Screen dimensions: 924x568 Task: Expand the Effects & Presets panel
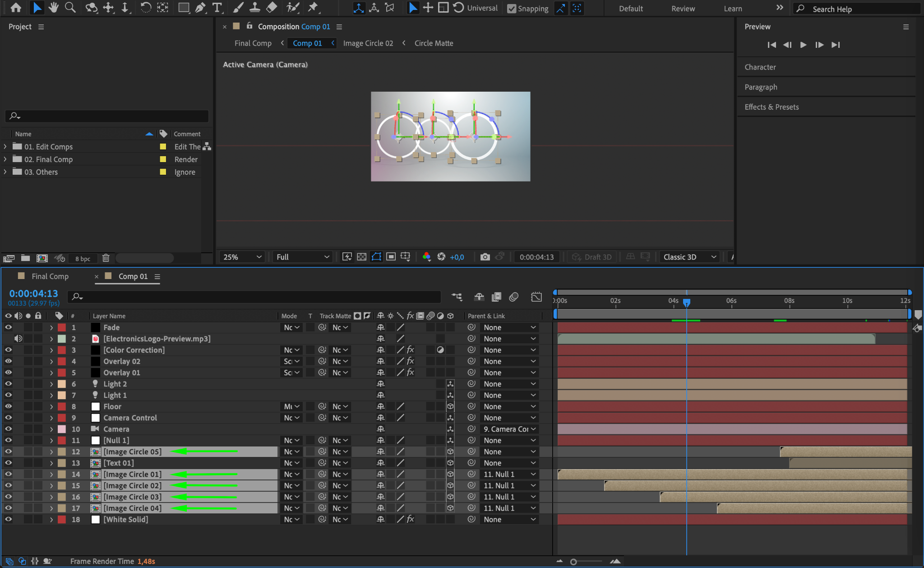[x=771, y=107]
